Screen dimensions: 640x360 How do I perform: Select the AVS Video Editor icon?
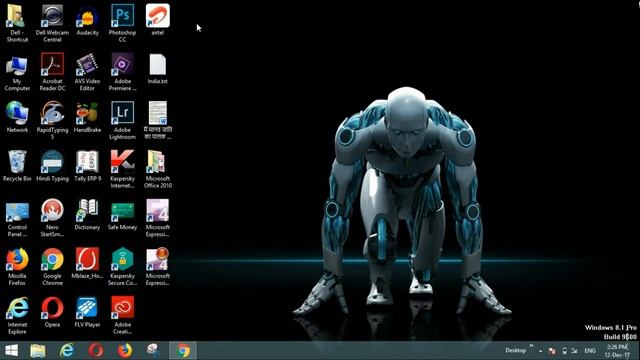[x=87, y=65]
